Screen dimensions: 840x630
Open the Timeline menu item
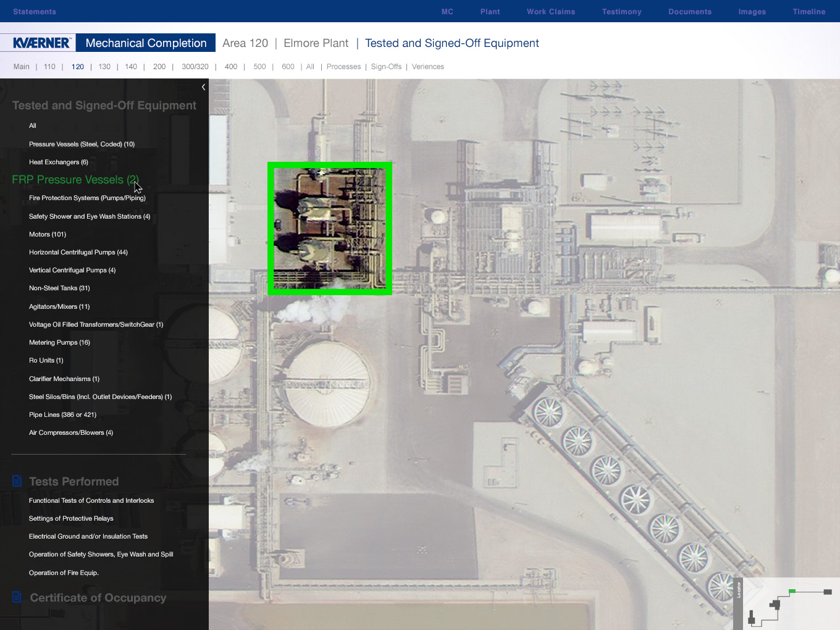pos(808,12)
